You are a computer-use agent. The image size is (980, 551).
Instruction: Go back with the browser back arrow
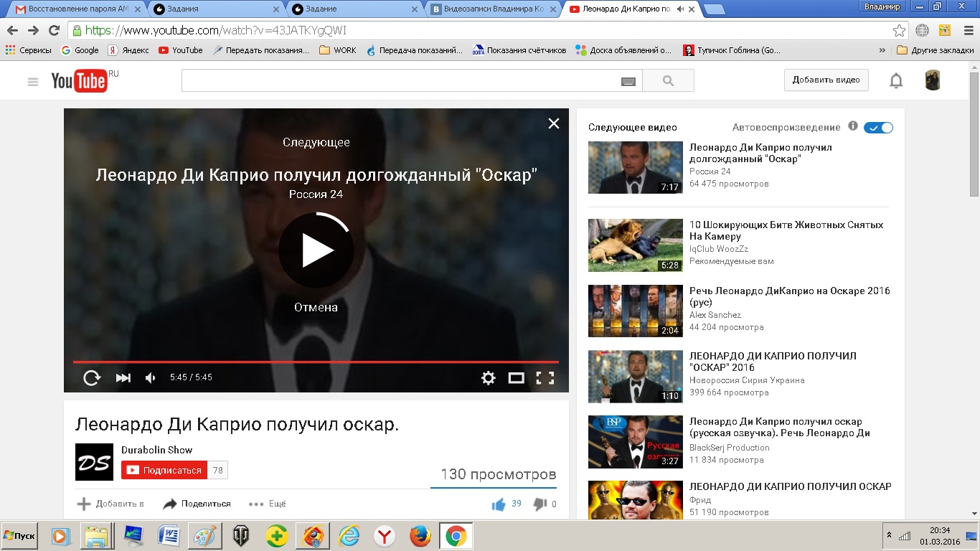[12, 31]
